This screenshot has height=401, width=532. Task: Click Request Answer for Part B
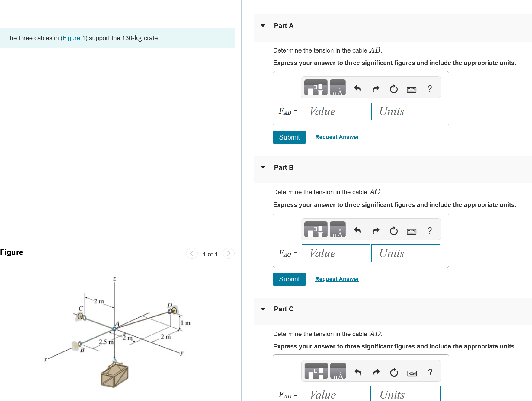click(337, 279)
